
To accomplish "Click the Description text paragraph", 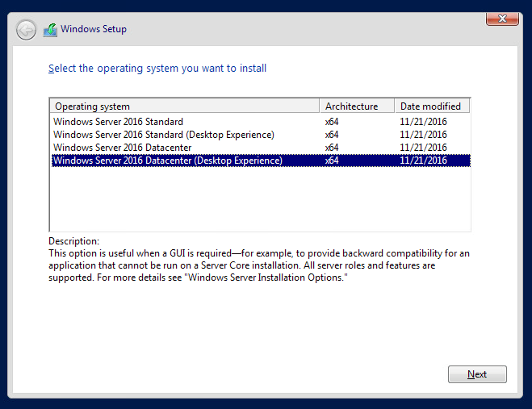I will (x=258, y=265).
